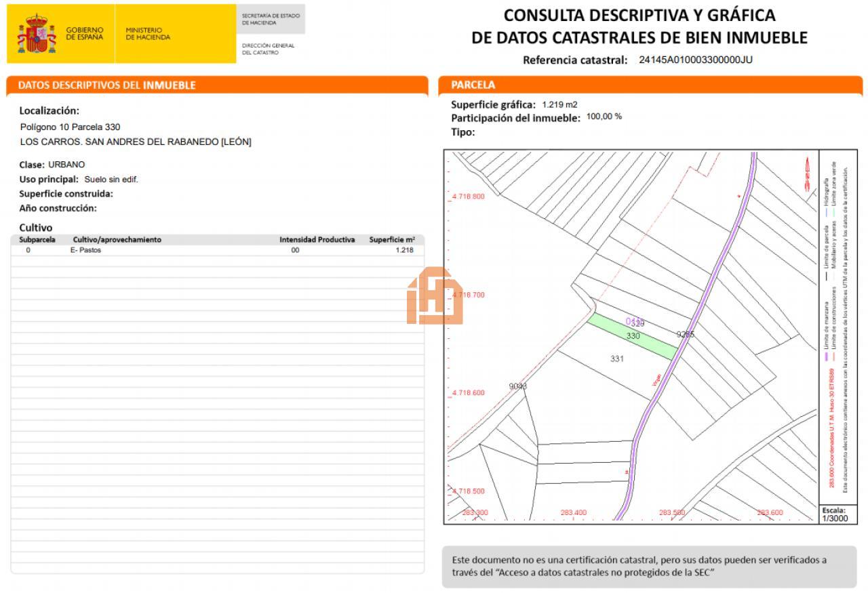Click road label 9265 on the map

(686, 334)
